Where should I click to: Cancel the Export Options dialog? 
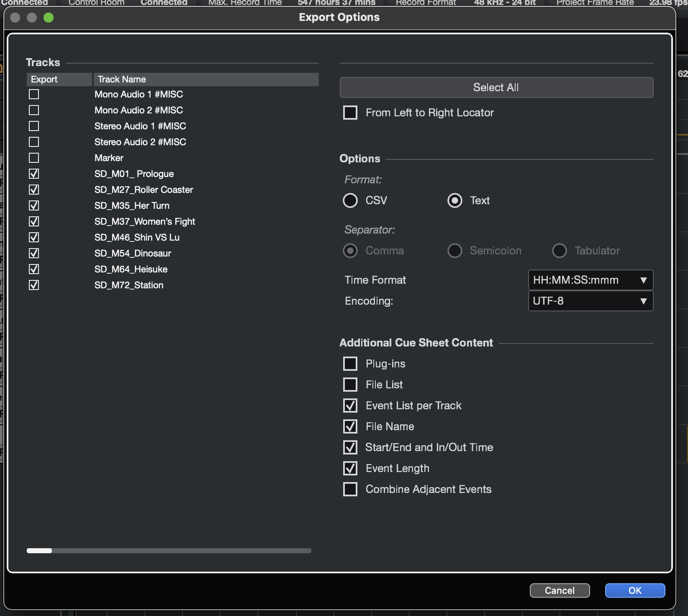(x=560, y=590)
